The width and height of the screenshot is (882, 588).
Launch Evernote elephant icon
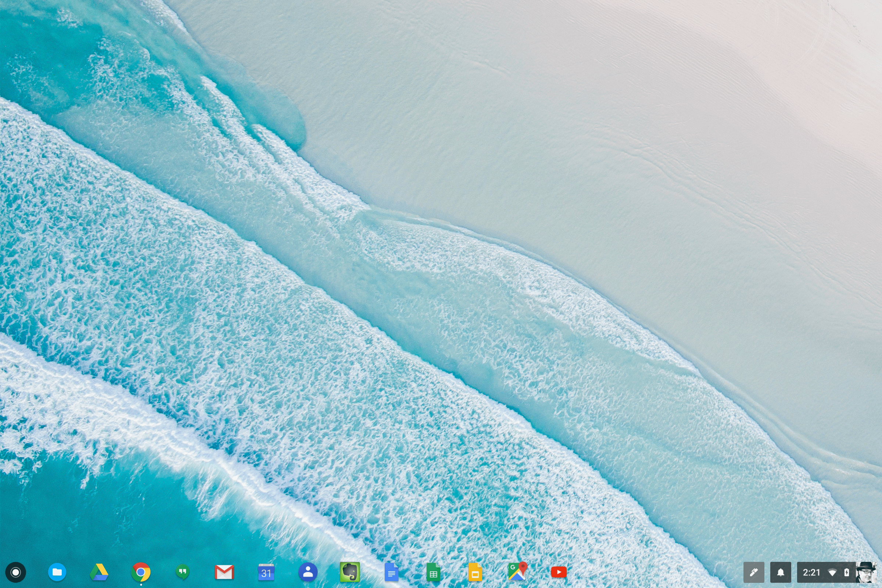350,572
